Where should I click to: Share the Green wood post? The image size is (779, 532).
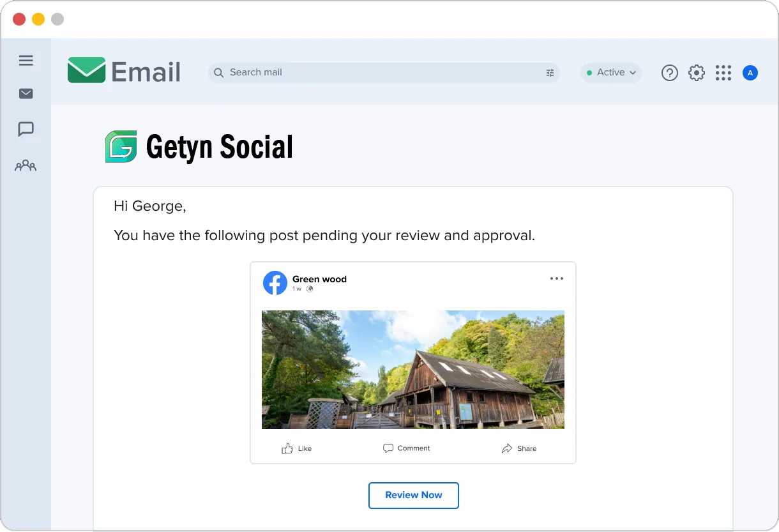tap(519, 448)
